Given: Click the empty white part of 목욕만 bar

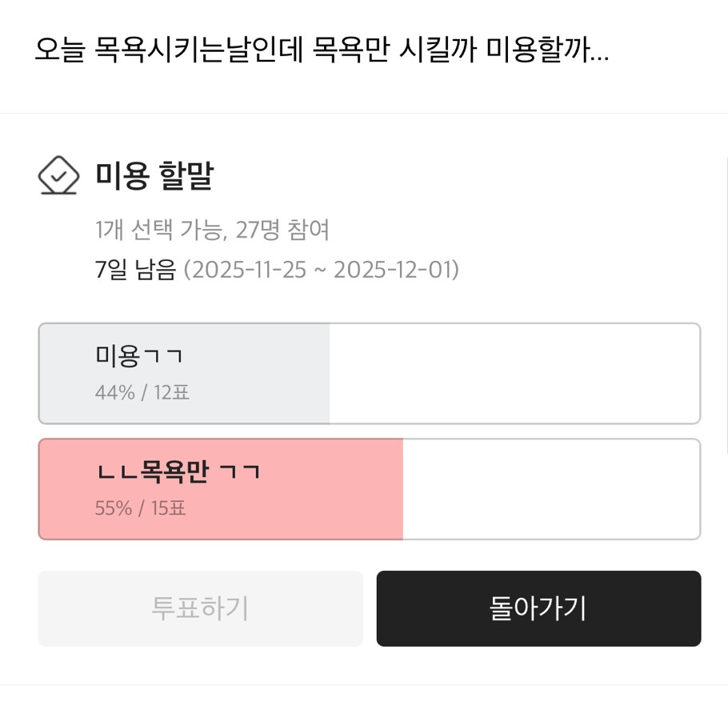Looking at the screenshot, I should [x=552, y=489].
